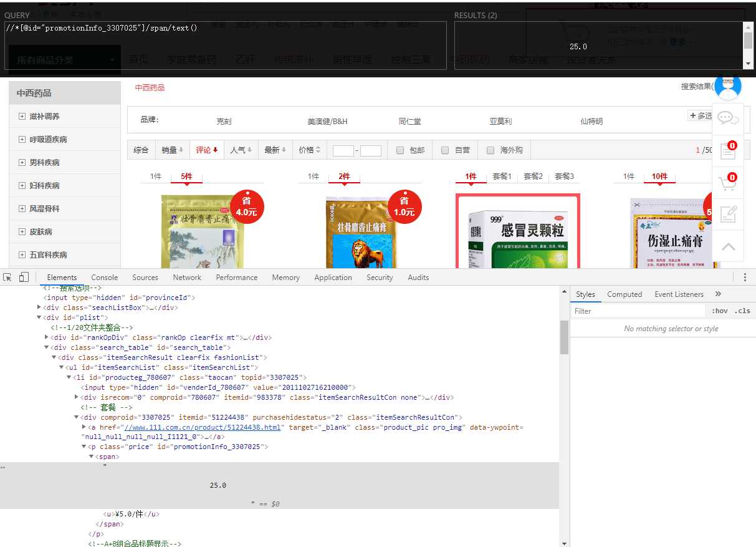Viewport: 756px width, 547px height.
Task: Expand the 男科疾病 category plus icon
Action: click(22, 163)
